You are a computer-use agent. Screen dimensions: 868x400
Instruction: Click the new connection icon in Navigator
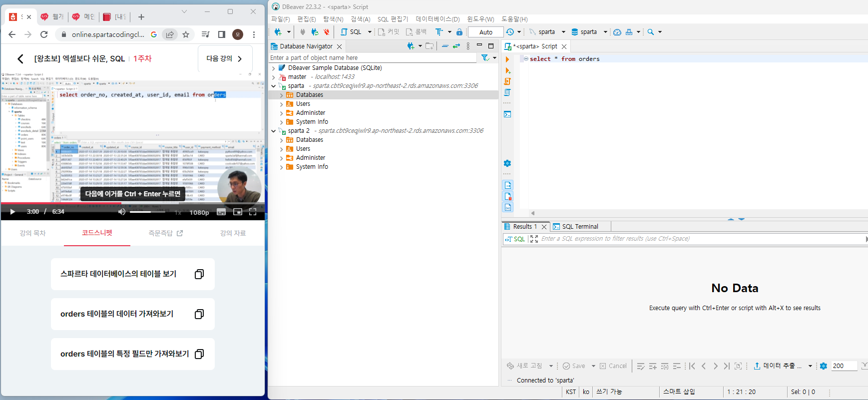(411, 46)
